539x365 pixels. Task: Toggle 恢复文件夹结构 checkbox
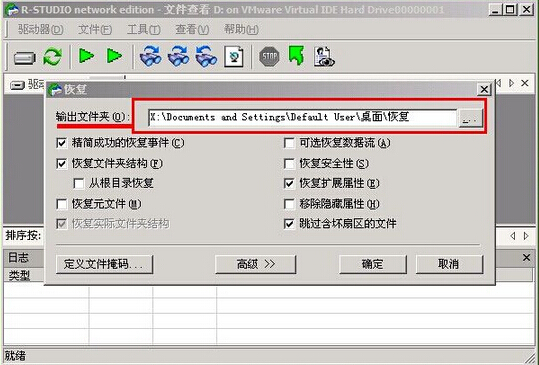[x=62, y=163]
